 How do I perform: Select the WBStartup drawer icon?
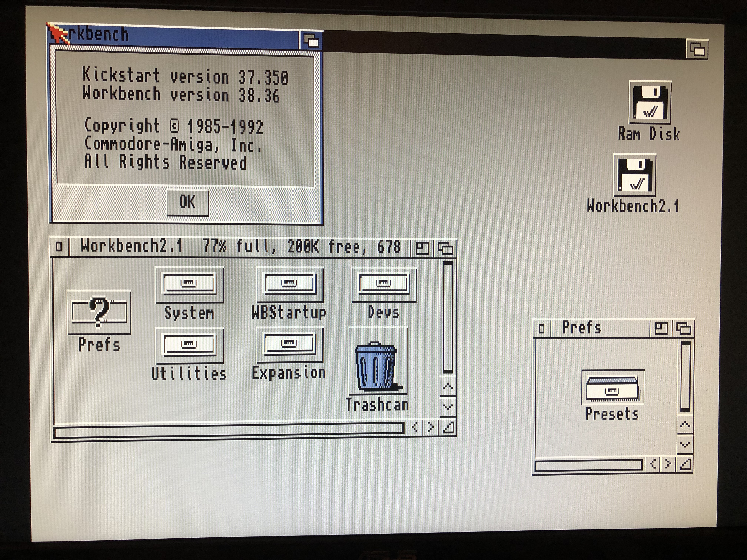(x=290, y=285)
